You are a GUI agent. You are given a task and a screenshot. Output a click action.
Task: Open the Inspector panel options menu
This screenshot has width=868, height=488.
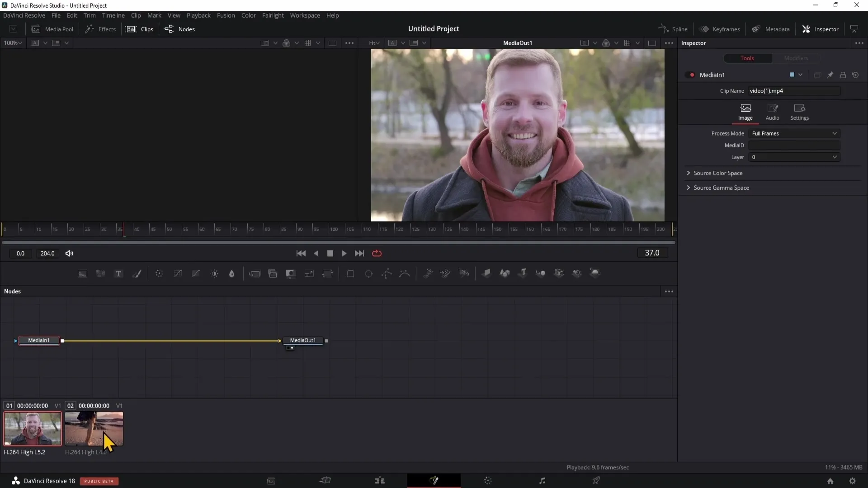[859, 43]
